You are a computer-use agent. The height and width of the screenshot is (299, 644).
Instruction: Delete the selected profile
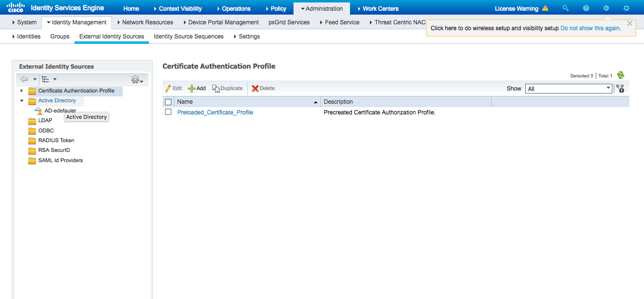point(263,88)
